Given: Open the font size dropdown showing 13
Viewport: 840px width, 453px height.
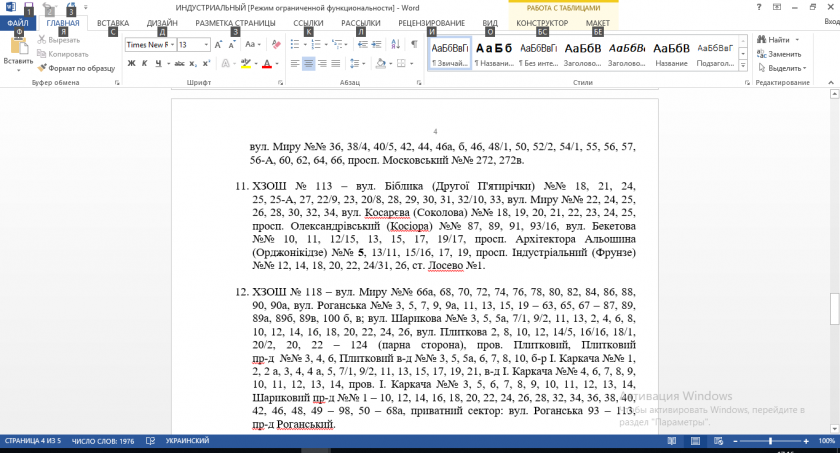Looking at the screenshot, I should click(x=193, y=45).
